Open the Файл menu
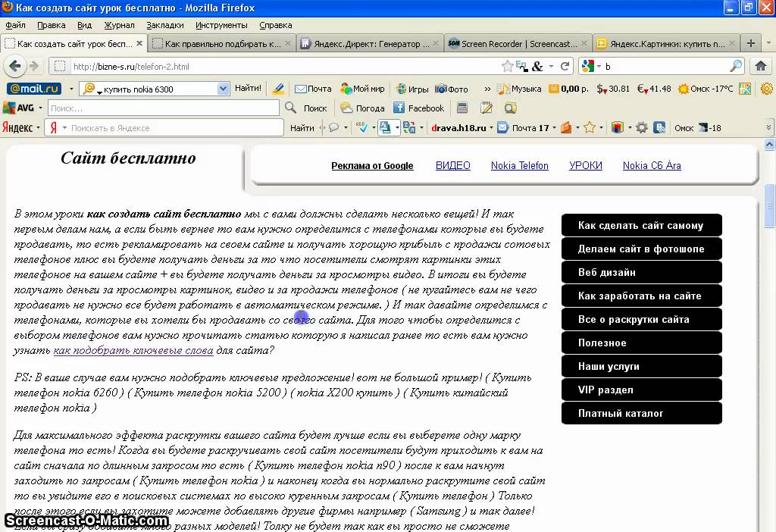 click(15, 25)
